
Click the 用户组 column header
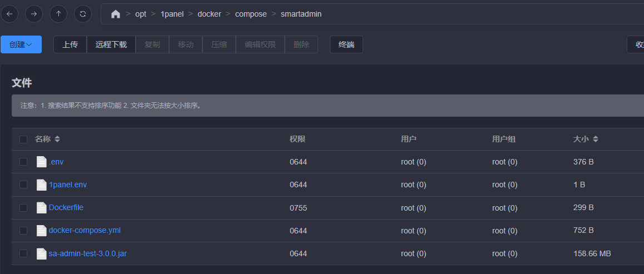click(504, 140)
